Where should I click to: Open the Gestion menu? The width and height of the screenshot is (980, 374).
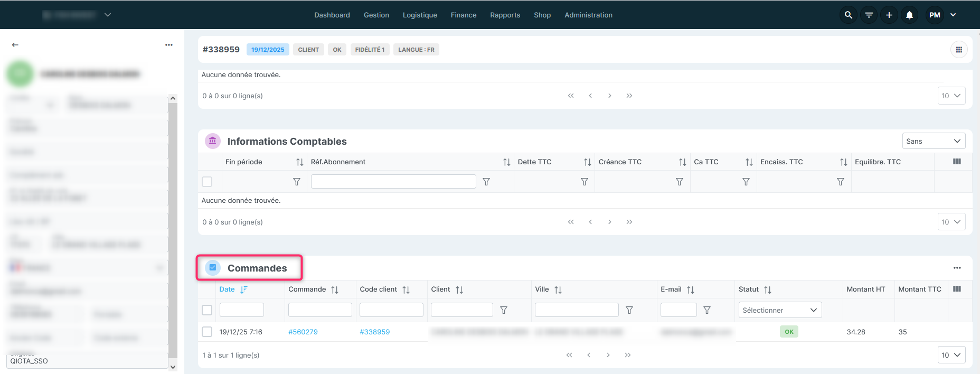tap(376, 15)
